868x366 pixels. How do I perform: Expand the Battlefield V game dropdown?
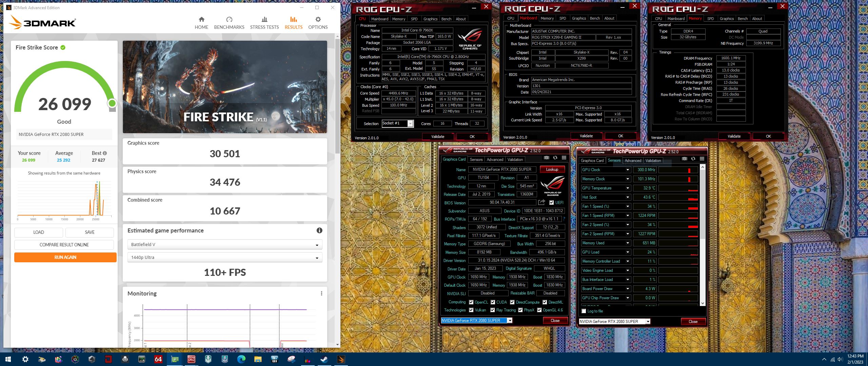click(225, 245)
